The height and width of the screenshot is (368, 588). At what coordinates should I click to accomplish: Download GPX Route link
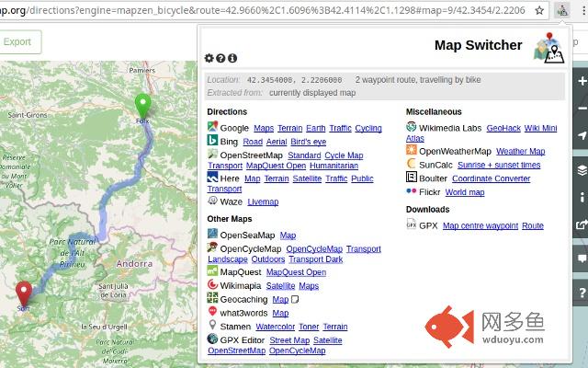(533, 226)
